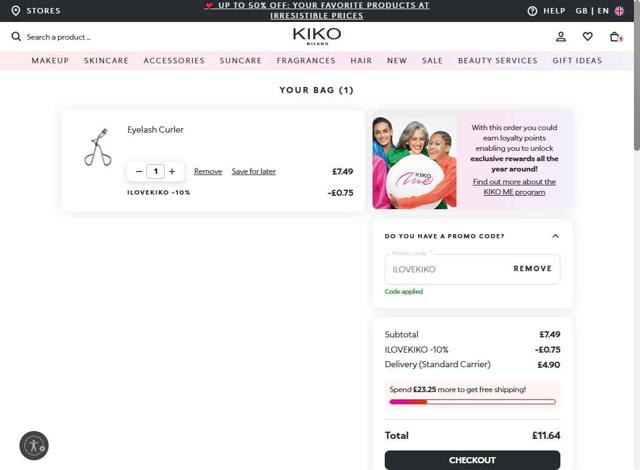Screen dimensions: 640x470
Task: Open the KIKO ME program link
Action: click(x=514, y=187)
